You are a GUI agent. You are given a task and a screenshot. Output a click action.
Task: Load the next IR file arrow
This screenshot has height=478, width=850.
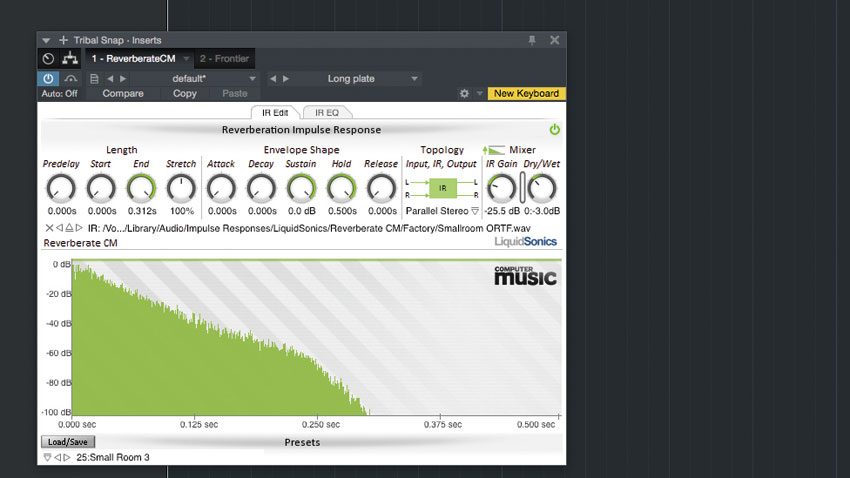[79, 228]
